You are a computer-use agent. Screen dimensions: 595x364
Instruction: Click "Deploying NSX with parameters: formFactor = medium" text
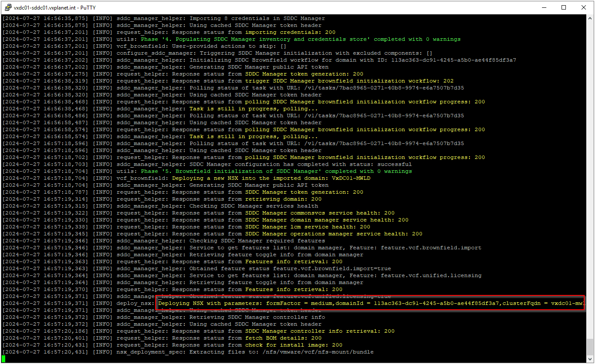[245, 303]
